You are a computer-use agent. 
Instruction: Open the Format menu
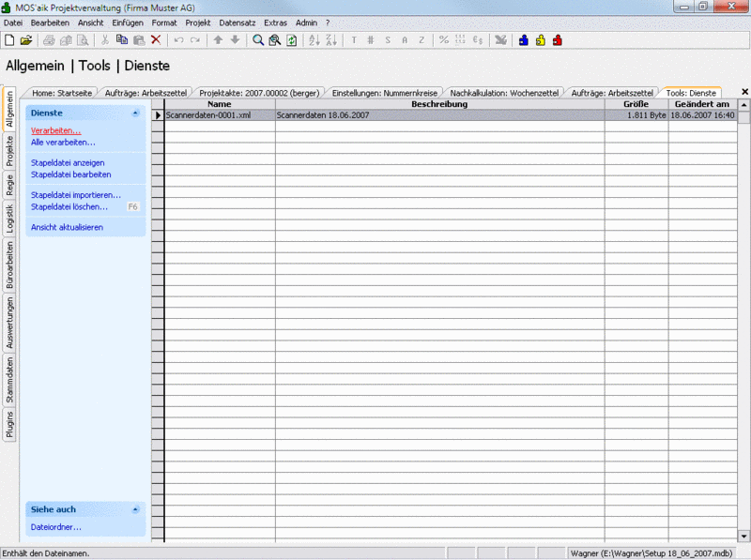(164, 23)
